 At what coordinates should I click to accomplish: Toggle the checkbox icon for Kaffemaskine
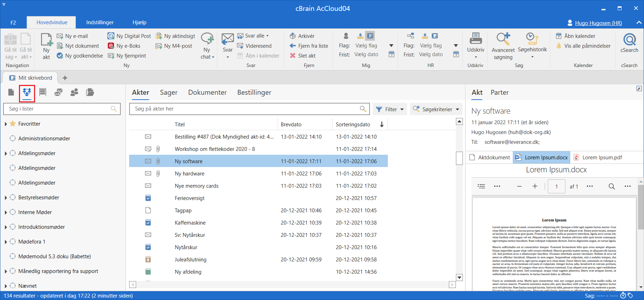coord(148,222)
